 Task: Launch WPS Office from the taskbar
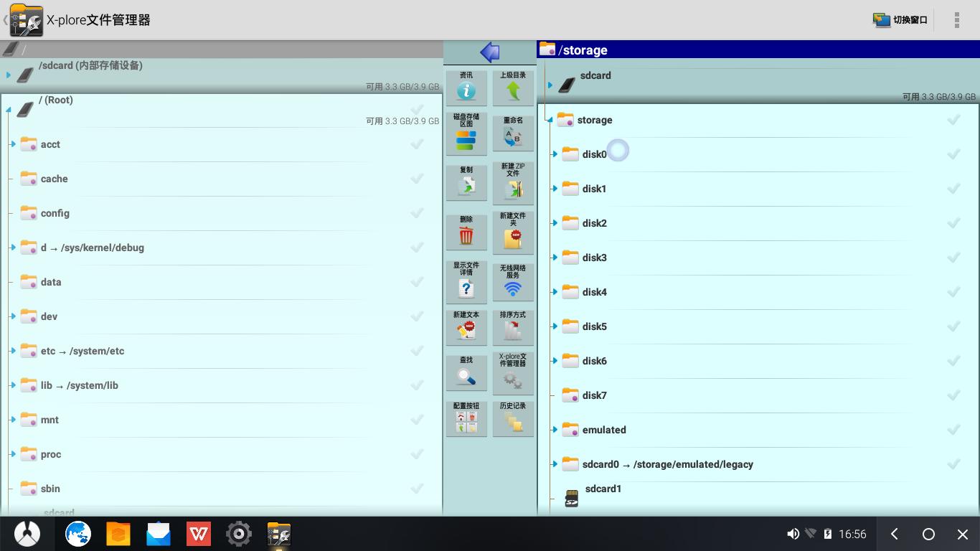click(x=199, y=534)
